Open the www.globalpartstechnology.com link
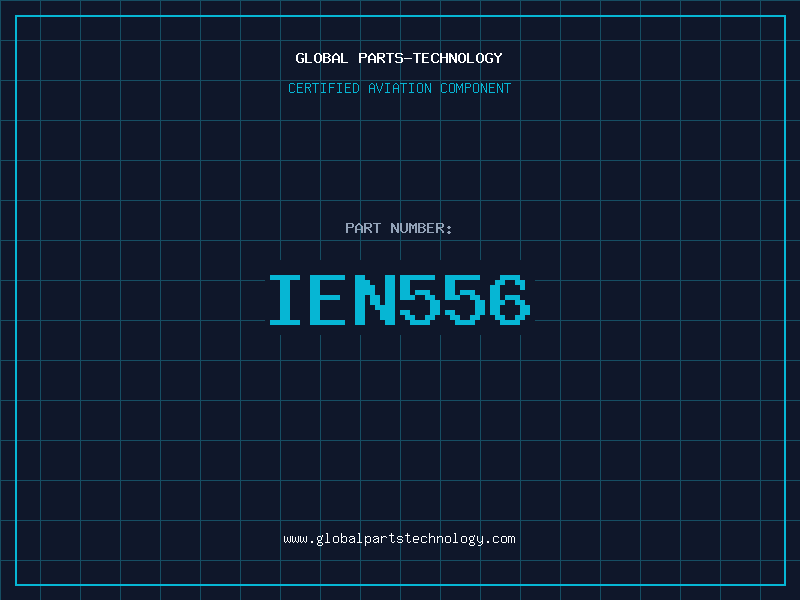The height and width of the screenshot is (600, 800). (399, 539)
